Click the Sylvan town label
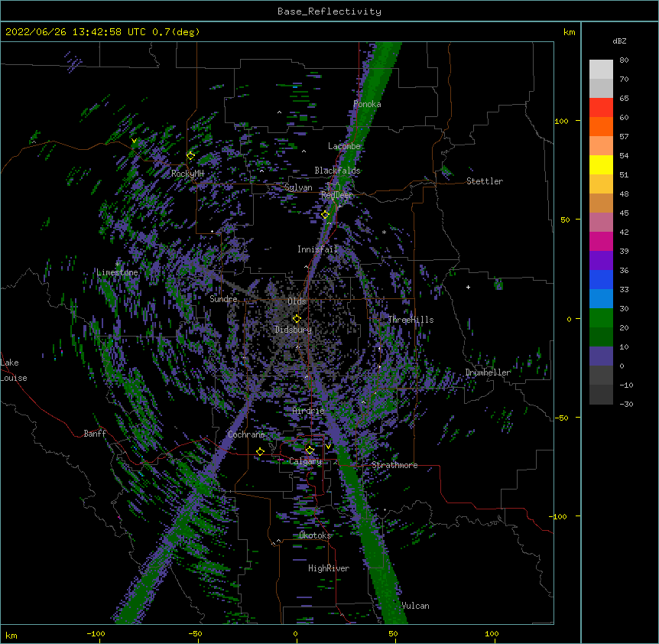 (x=298, y=187)
